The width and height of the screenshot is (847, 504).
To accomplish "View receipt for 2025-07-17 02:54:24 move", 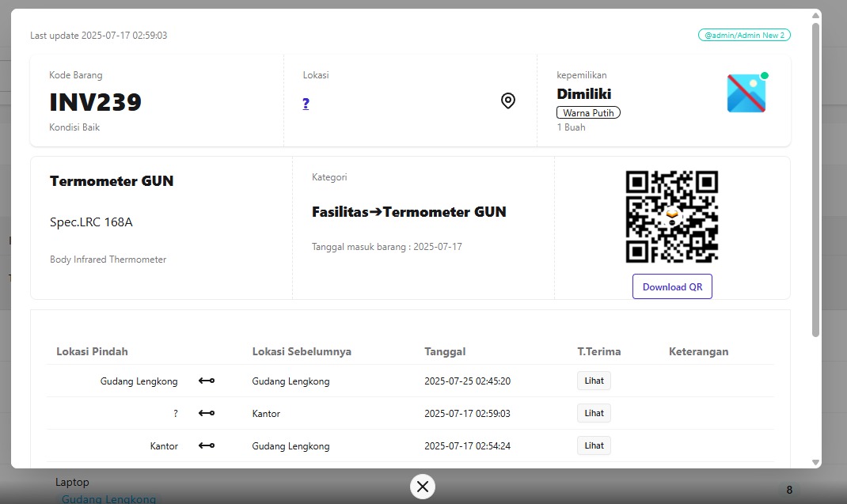I will pyautogui.click(x=594, y=445).
